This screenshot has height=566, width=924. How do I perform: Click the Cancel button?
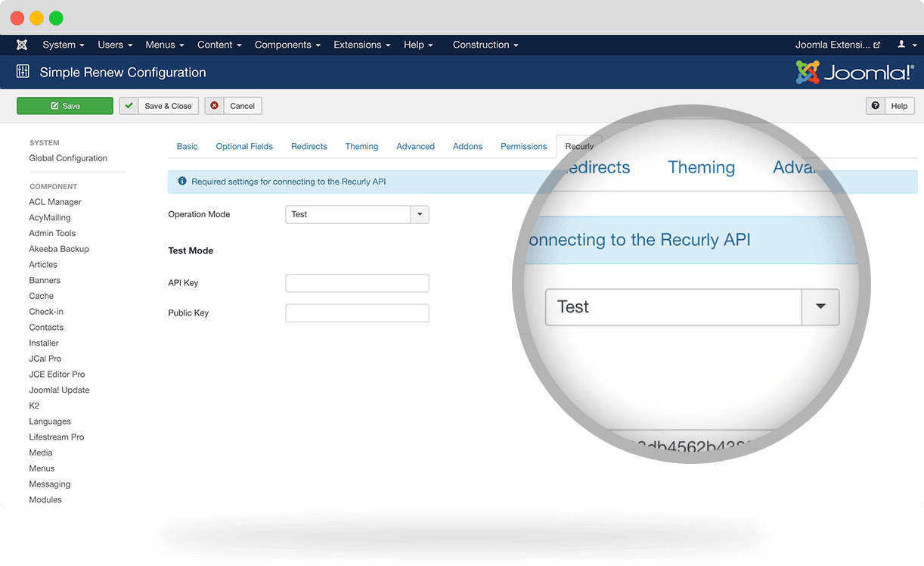tap(233, 106)
